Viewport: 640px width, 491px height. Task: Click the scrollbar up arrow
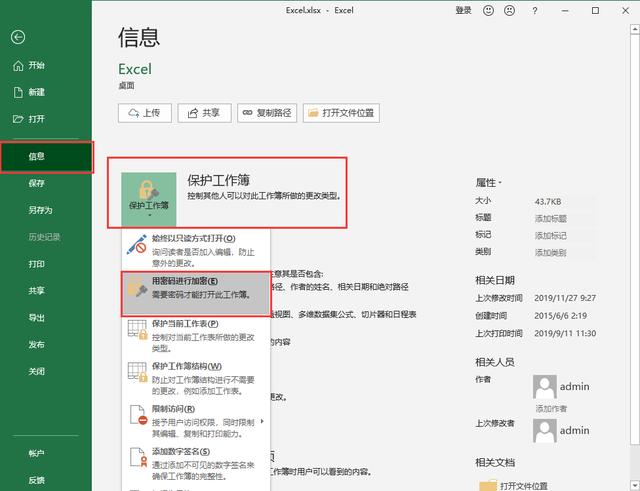[635, 29]
